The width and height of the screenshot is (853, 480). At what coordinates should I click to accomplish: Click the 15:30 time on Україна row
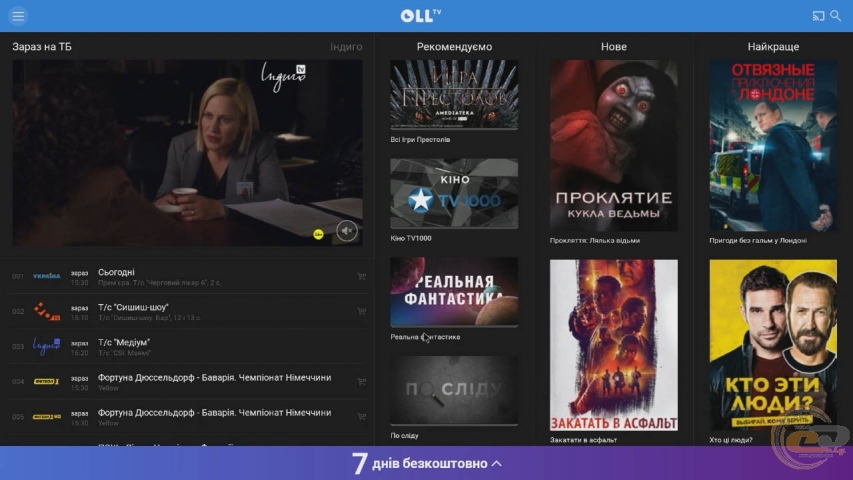click(x=79, y=283)
